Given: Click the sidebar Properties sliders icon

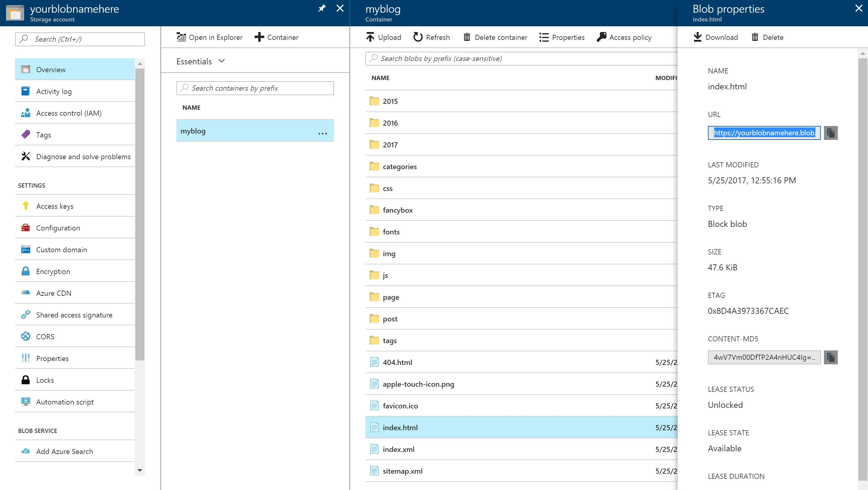Looking at the screenshot, I should (26, 358).
